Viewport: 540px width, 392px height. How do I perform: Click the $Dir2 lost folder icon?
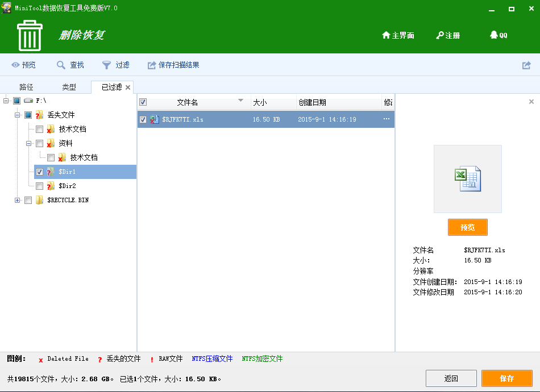point(51,186)
